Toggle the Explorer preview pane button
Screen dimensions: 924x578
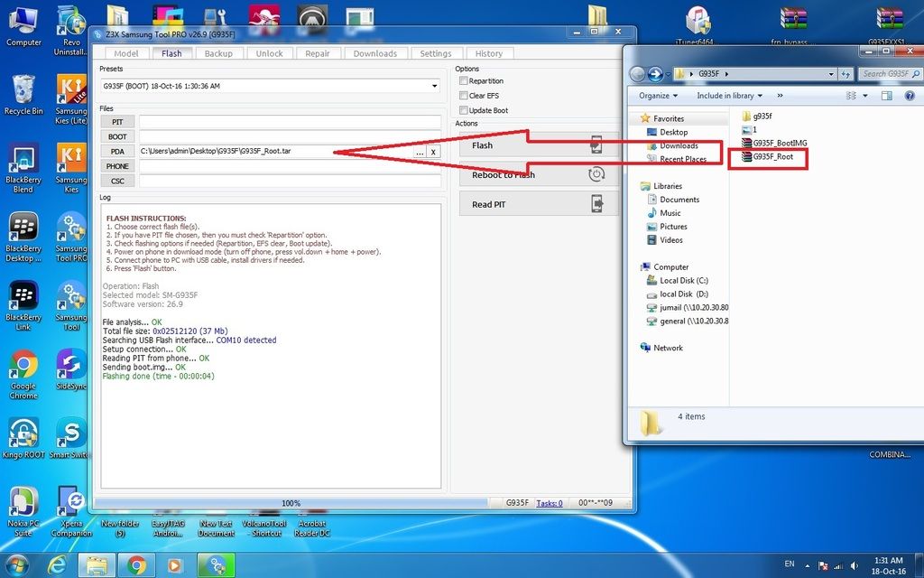pos(887,96)
